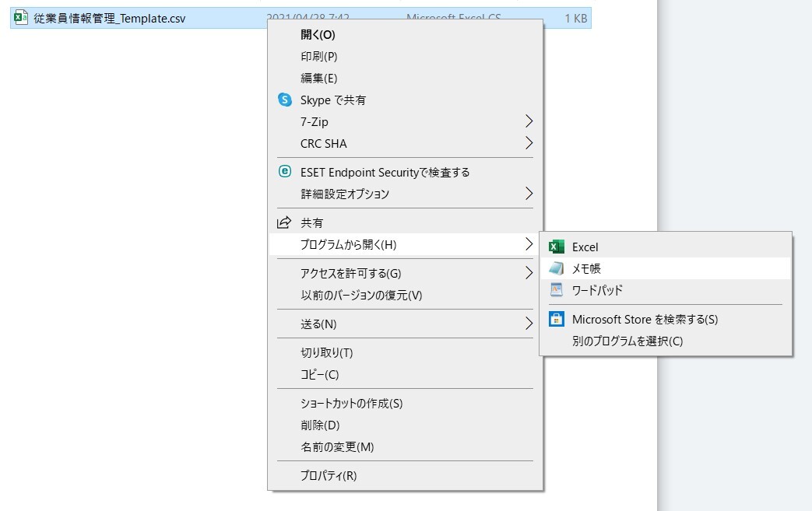Select 開く(O) from the context menu
This screenshot has width=812, height=511.
(x=318, y=34)
